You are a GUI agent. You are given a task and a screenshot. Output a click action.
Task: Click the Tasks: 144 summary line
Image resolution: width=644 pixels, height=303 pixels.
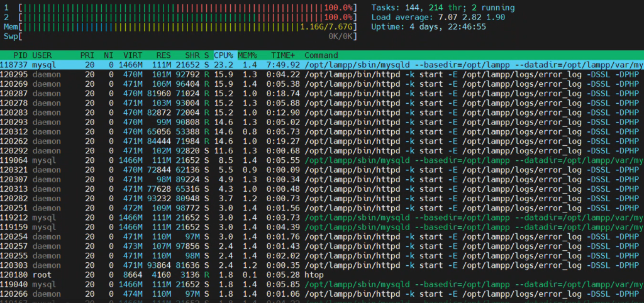pyautogui.click(x=443, y=8)
